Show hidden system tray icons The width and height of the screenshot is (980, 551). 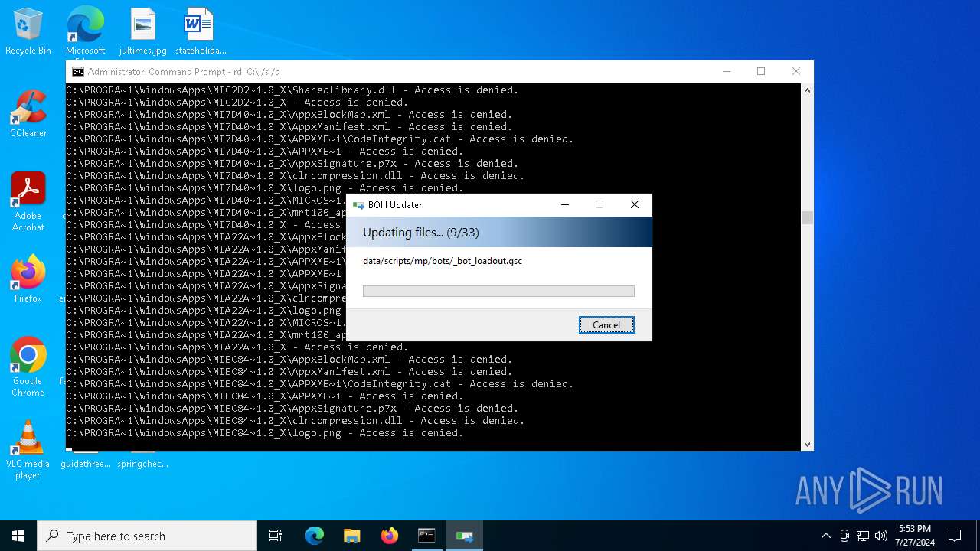(825, 536)
